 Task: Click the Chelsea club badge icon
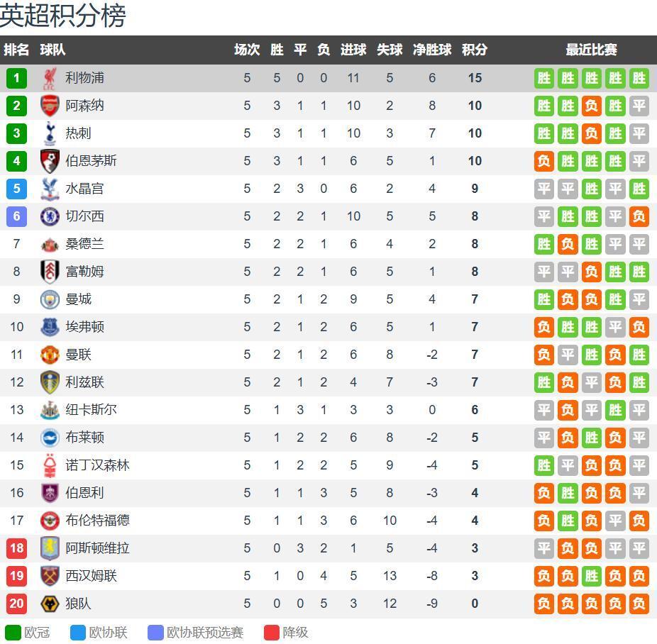[x=50, y=216]
